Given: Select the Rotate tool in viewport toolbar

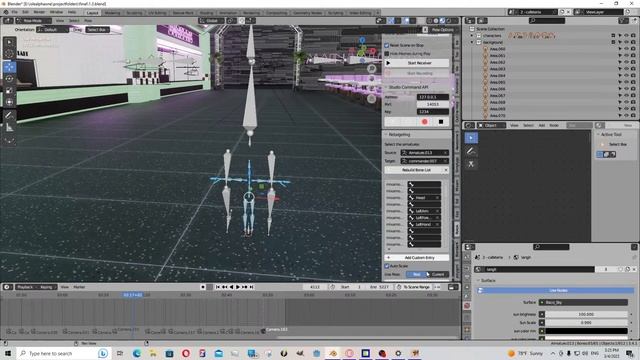Looking at the screenshot, I should (9, 78).
